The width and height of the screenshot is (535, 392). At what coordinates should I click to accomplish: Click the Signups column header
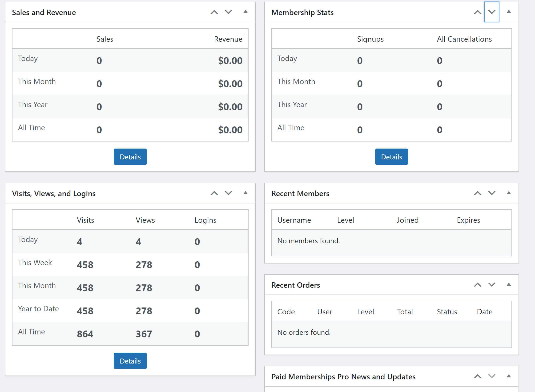click(370, 39)
